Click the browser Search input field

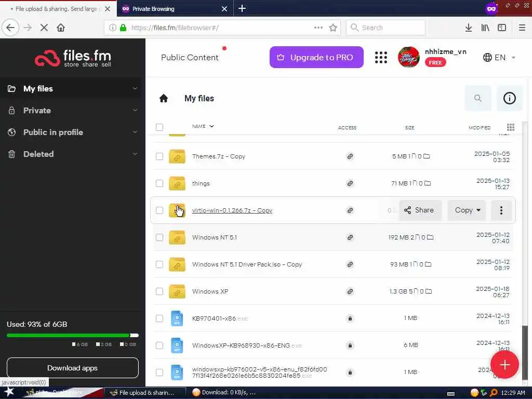click(x=385, y=28)
